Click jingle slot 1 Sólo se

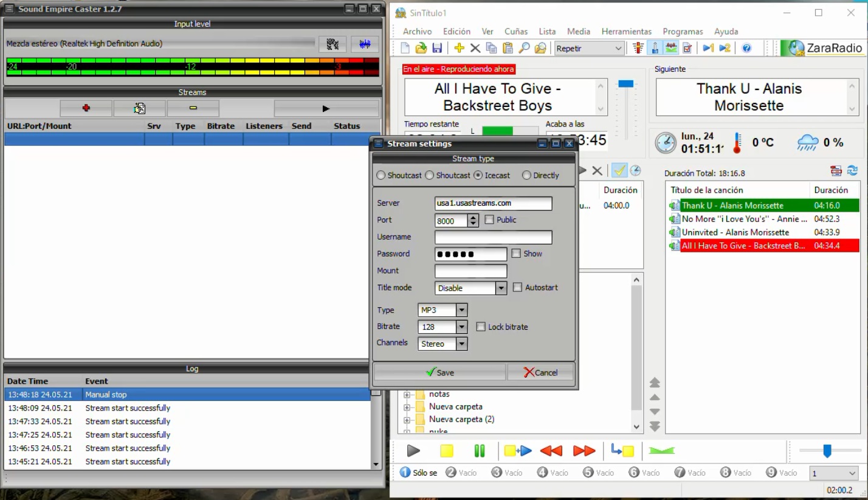point(418,473)
